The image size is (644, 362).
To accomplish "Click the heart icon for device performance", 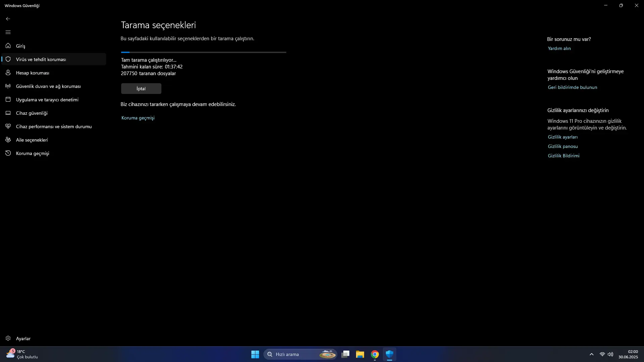I will [8, 126].
